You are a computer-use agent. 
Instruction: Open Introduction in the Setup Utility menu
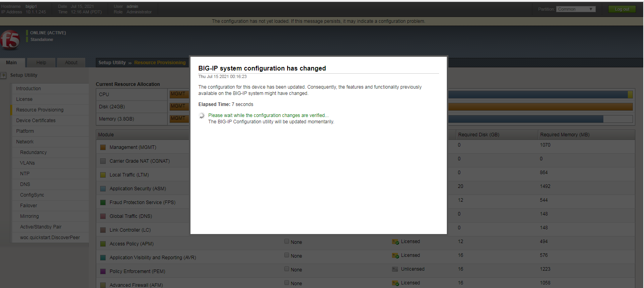pos(50,89)
